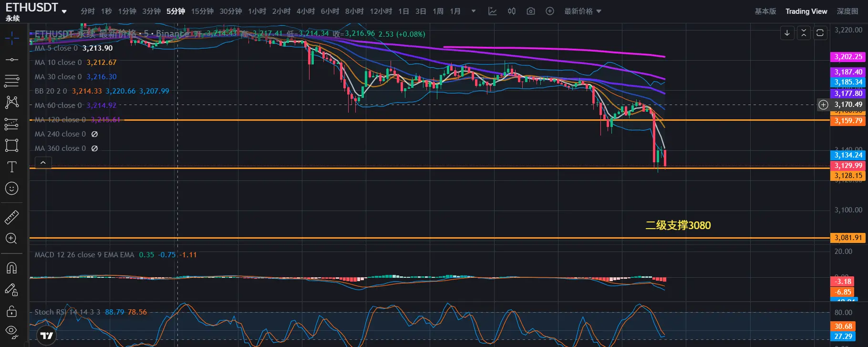Select the 二级支撑3080 text annotation
This screenshot has height=347, width=868.
click(x=678, y=225)
